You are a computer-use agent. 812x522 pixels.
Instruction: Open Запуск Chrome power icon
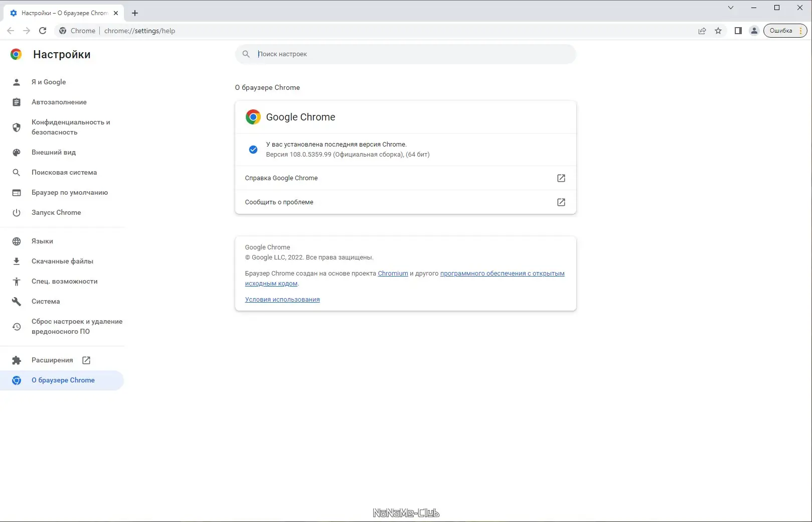point(17,212)
